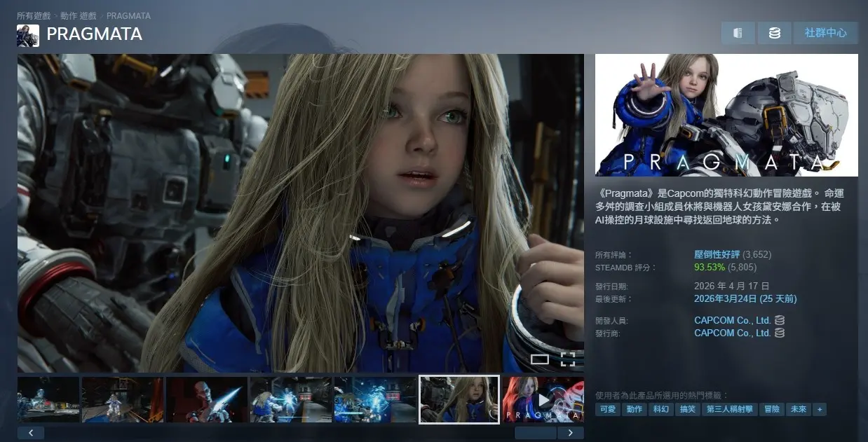Open the PCGamingWiki book icon button
The width and height of the screenshot is (868, 442).
(738, 33)
